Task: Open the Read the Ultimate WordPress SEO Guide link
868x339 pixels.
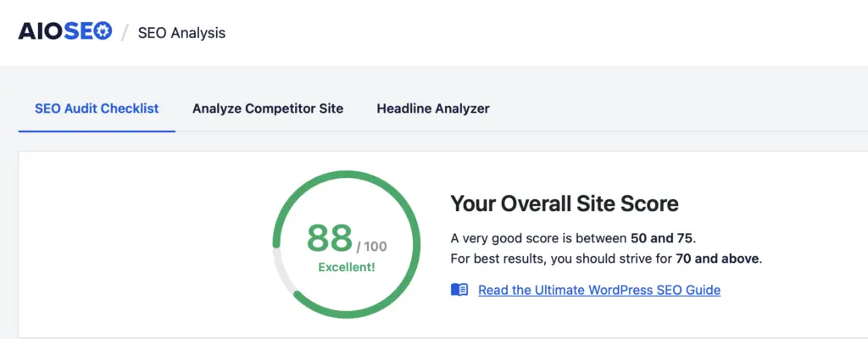Action: (598, 290)
